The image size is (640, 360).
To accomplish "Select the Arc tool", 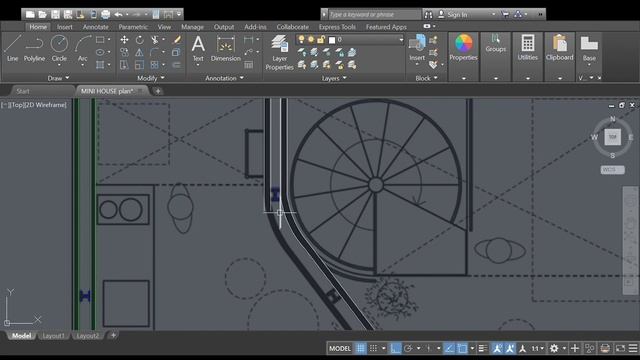I will pyautogui.click(x=82, y=44).
